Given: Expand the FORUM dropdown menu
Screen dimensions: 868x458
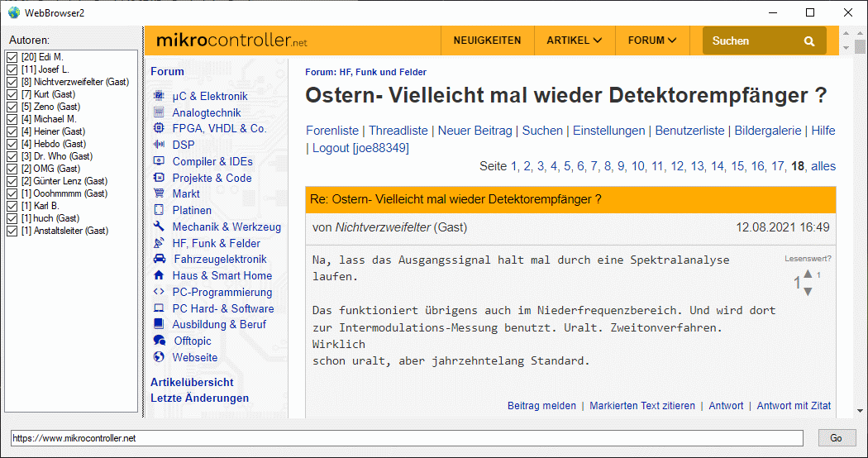Looking at the screenshot, I should pyautogui.click(x=652, y=41).
